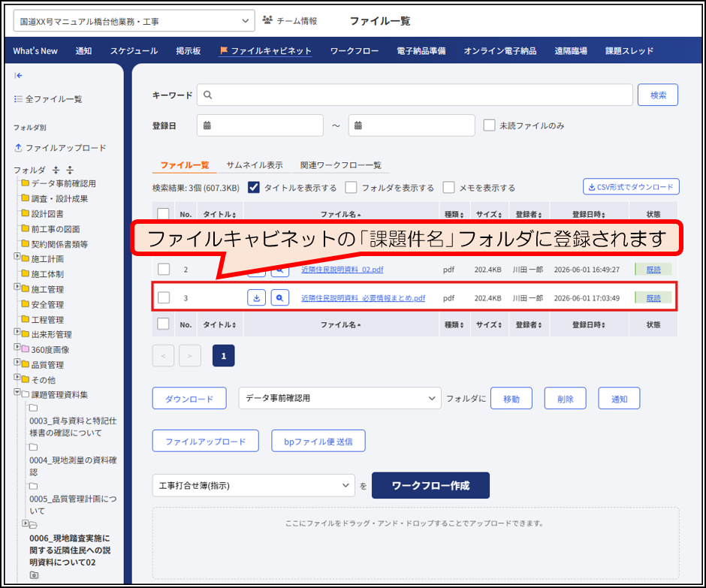The image size is (706, 588).
Task: Click the 検索 button
Action: (x=658, y=95)
